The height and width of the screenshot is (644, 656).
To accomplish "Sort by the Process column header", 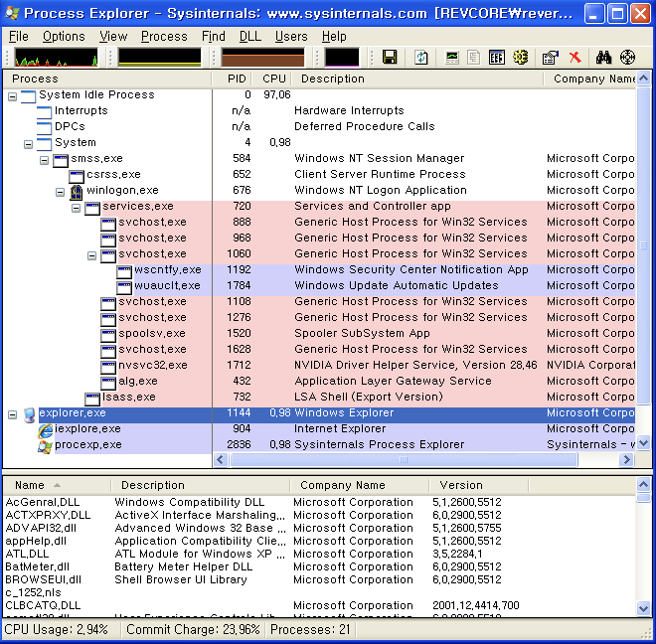I will coord(107,79).
